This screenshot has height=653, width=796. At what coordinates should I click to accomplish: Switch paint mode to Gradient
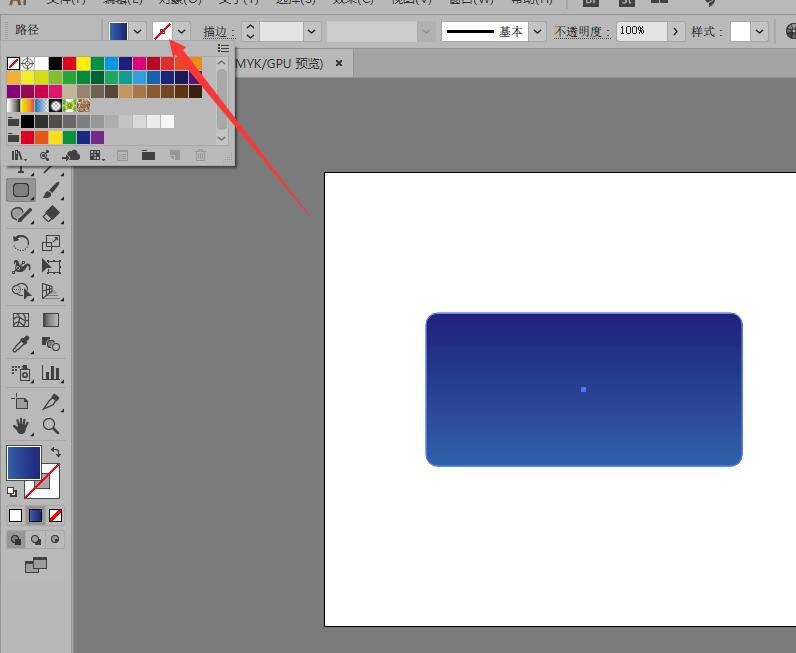(35, 515)
